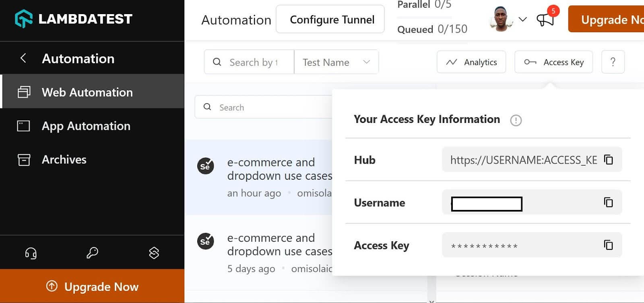Viewport: 644px width, 303px height.
Task: Click the Web Automation window icon
Action: pyautogui.click(x=24, y=92)
